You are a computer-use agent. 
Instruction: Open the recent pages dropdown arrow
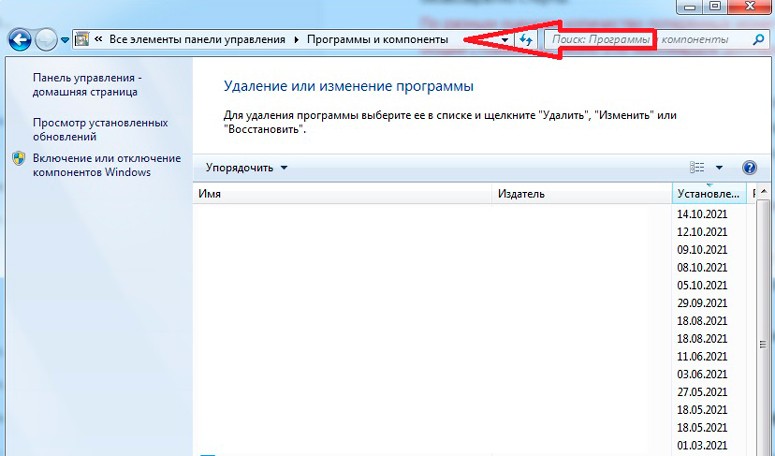pos(66,40)
